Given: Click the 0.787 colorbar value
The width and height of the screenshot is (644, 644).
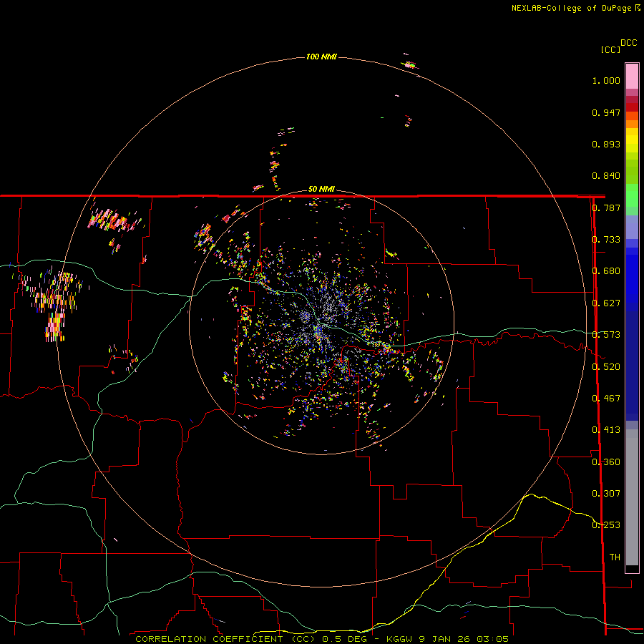Looking at the screenshot, I should pyautogui.click(x=606, y=208).
